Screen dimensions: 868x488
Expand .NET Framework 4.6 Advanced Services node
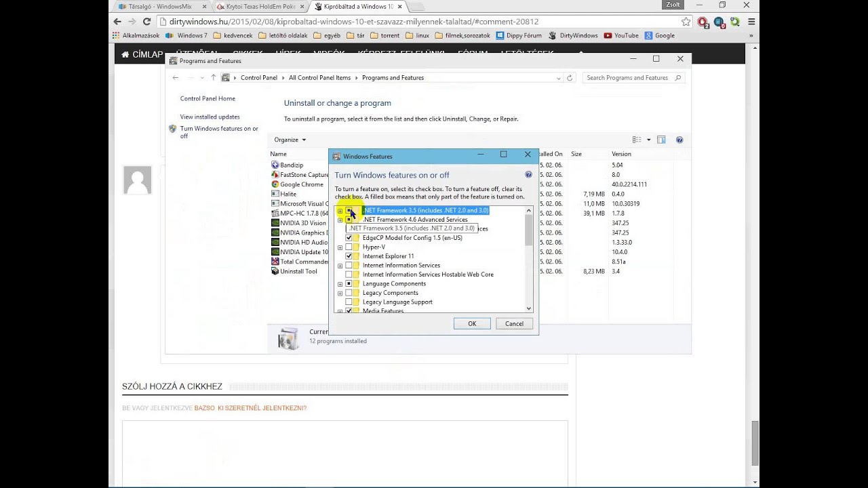pyautogui.click(x=340, y=220)
